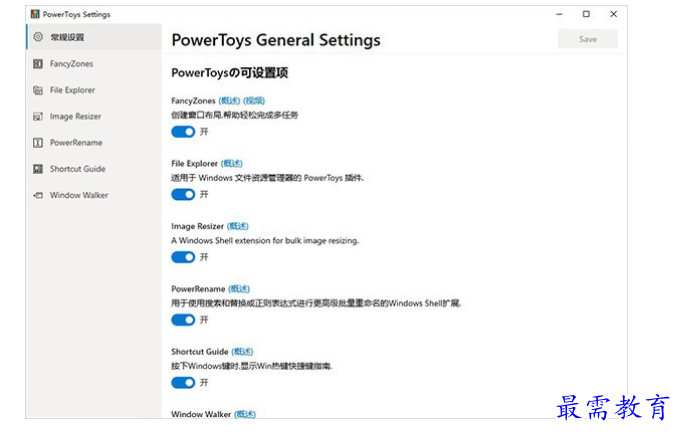Image resolution: width=678 pixels, height=439 pixels.
Task: Open the File Explorer overview link
Action: (232, 163)
